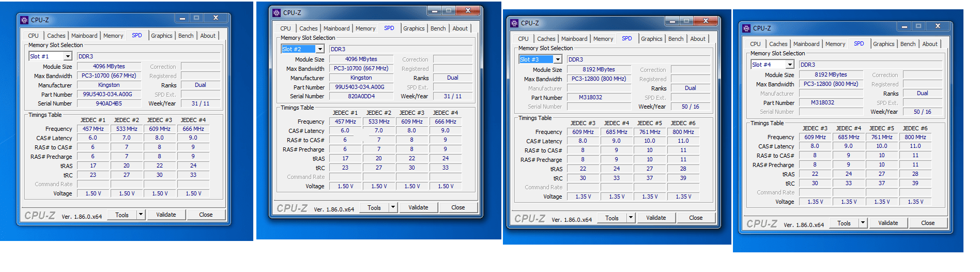Open Mainboard tab in Slot #3 window
This screenshot has width=980, height=272.
[x=574, y=39]
